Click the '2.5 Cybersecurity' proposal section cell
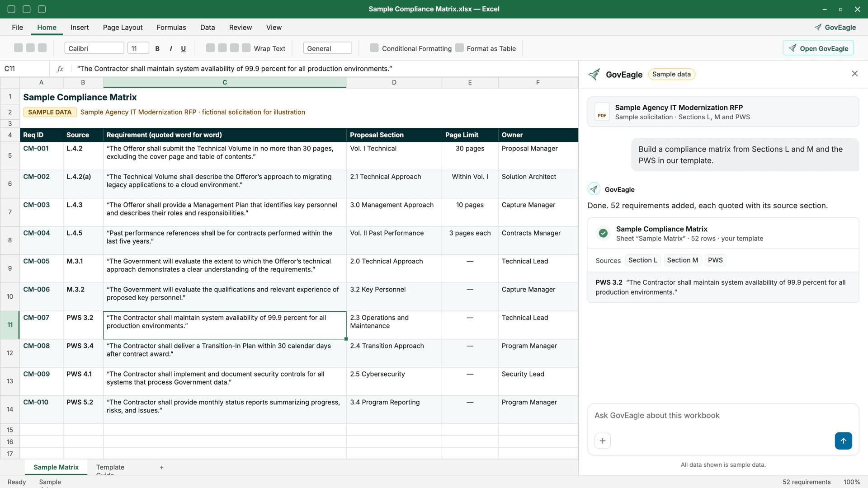This screenshot has width=868, height=488. pyautogui.click(x=394, y=381)
